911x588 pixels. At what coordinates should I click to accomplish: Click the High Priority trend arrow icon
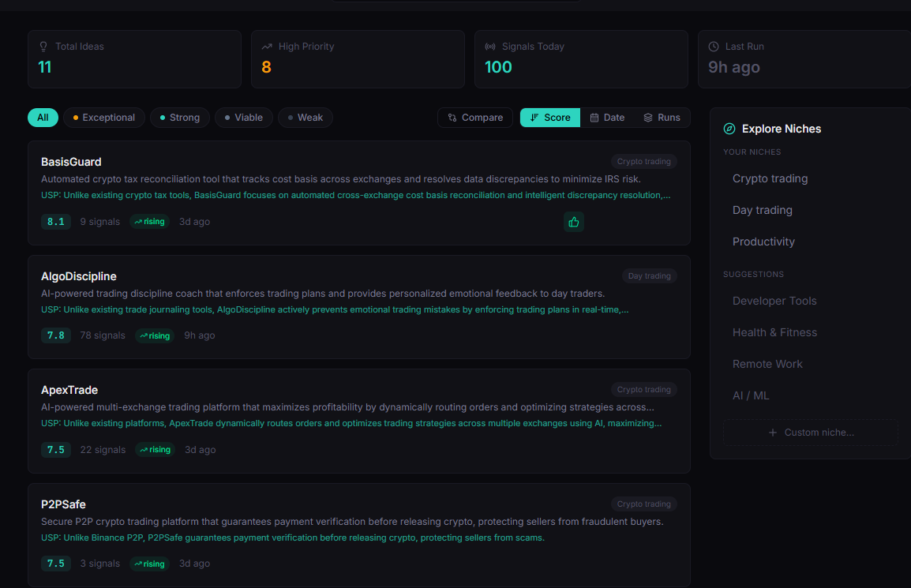click(267, 47)
